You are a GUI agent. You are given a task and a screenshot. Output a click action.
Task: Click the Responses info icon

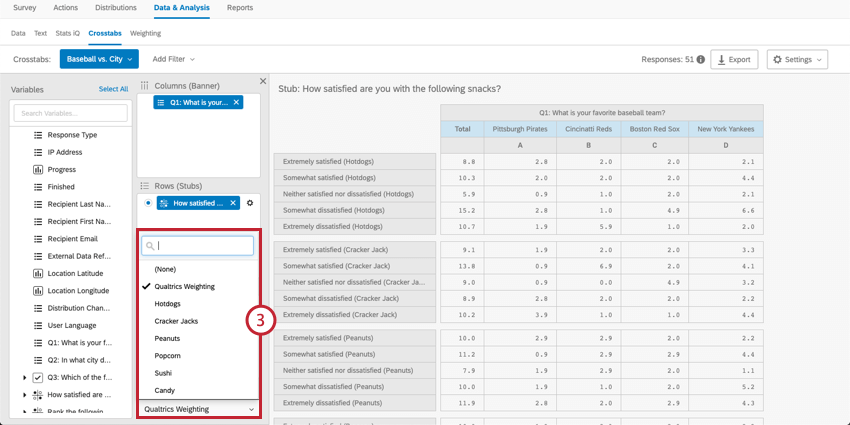coord(701,60)
